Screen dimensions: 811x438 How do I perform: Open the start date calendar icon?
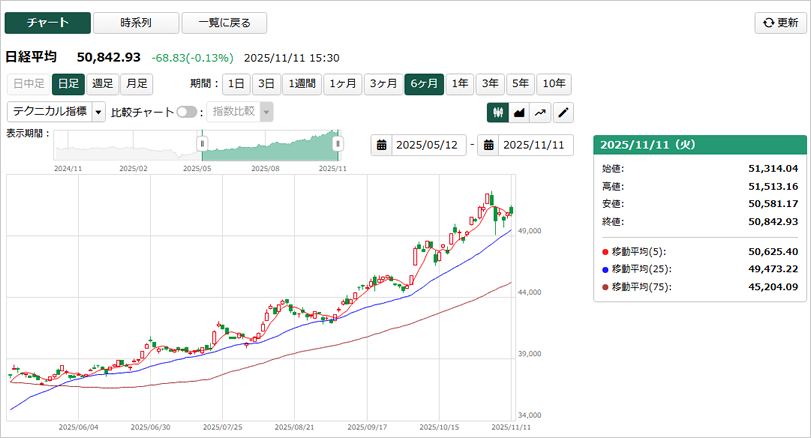click(x=382, y=145)
